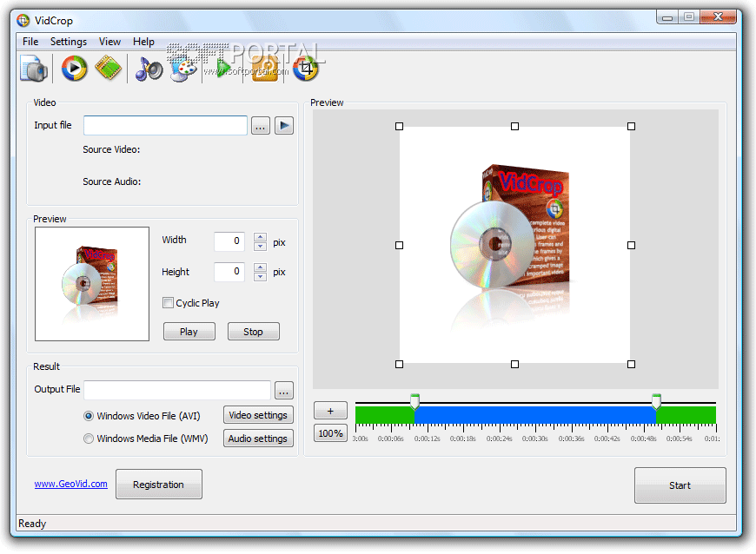Open the Help menu
756x554 pixels.
pos(143,42)
